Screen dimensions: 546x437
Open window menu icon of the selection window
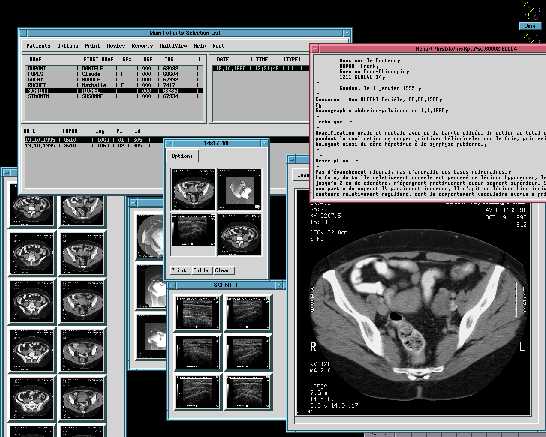pos(23,33)
